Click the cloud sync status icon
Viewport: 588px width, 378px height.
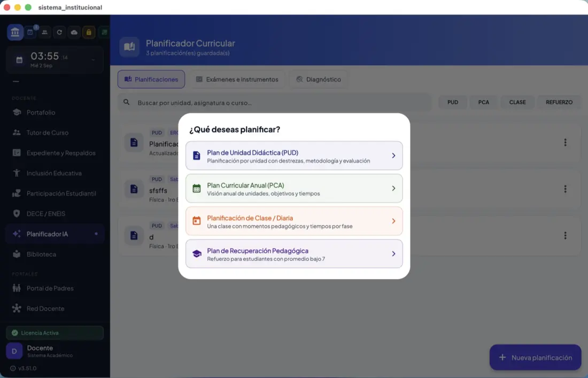pyautogui.click(x=74, y=32)
